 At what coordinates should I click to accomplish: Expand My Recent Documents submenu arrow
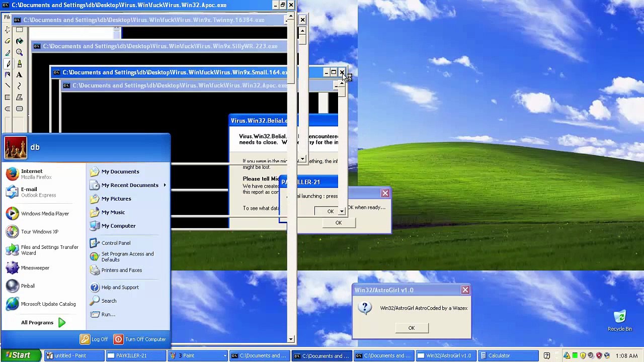pos(165,185)
